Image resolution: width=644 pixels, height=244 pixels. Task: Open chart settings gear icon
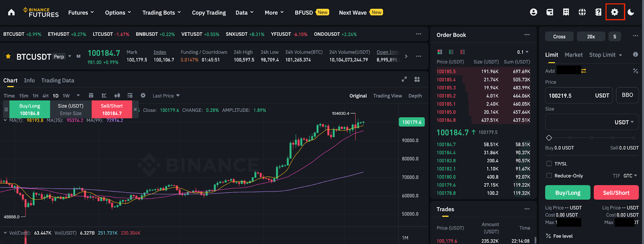143,95
